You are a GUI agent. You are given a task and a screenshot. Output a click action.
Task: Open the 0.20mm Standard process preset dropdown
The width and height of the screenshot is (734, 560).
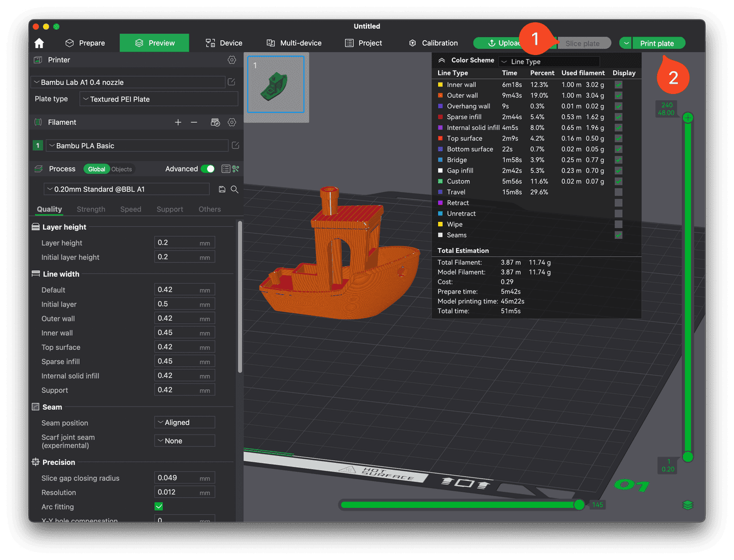[x=127, y=189]
